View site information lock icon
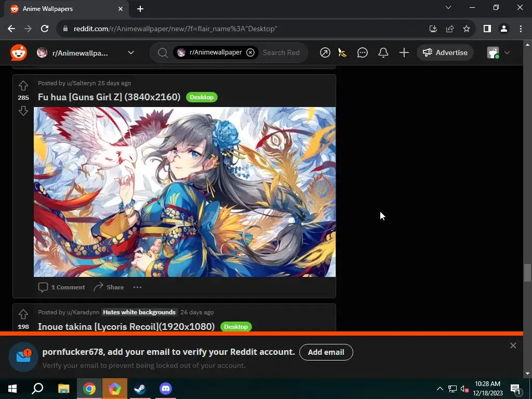This screenshot has width=532, height=399. 65,29
